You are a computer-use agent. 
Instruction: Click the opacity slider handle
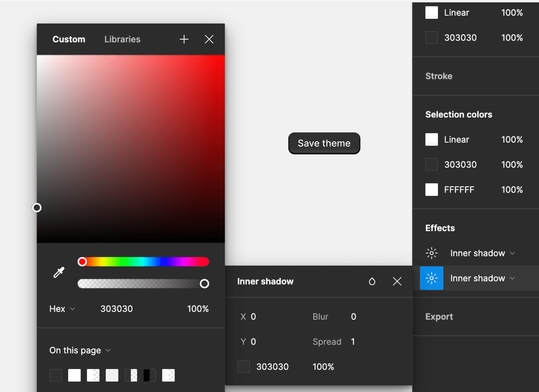pos(204,283)
